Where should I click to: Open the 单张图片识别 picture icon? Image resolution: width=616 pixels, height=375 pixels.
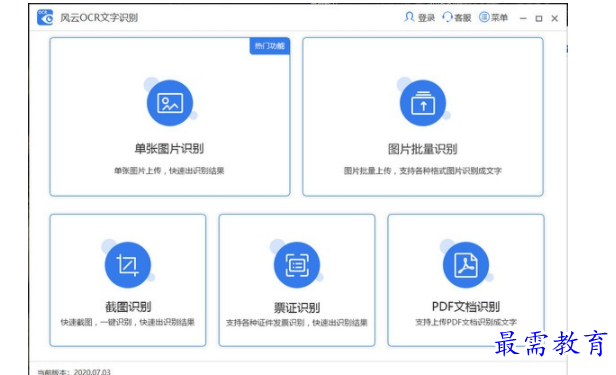point(170,103)
